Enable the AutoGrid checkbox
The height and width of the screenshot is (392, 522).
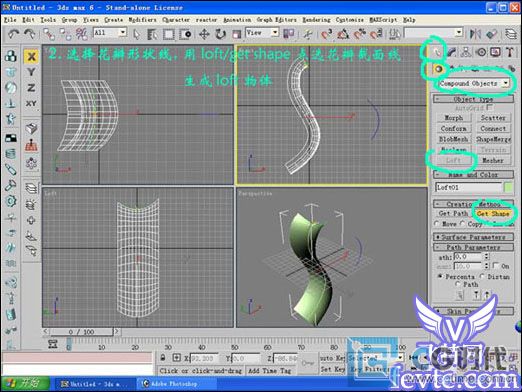(490, 108)
